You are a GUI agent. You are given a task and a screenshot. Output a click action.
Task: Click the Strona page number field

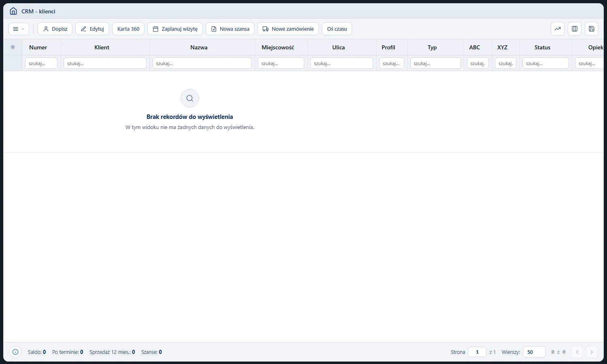coord(477,352)
